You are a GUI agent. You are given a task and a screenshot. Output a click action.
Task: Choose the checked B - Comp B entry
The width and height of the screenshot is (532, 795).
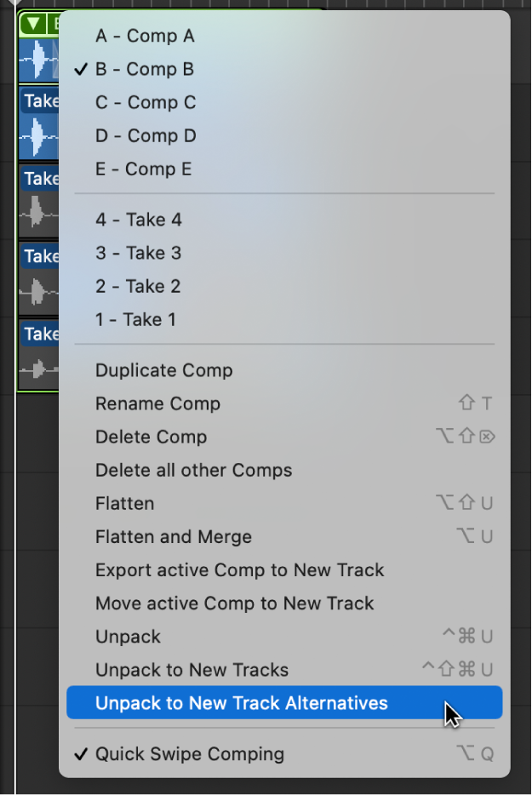click(145, 69)
